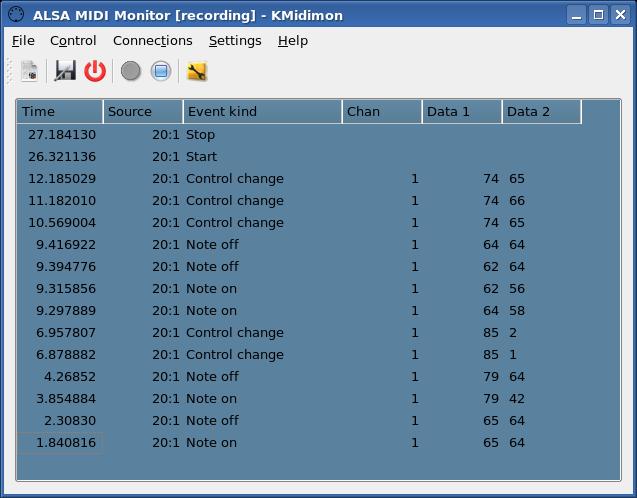Open preferences with the wrench icon
The image size is (637, 498).
(x=197, y=71)
